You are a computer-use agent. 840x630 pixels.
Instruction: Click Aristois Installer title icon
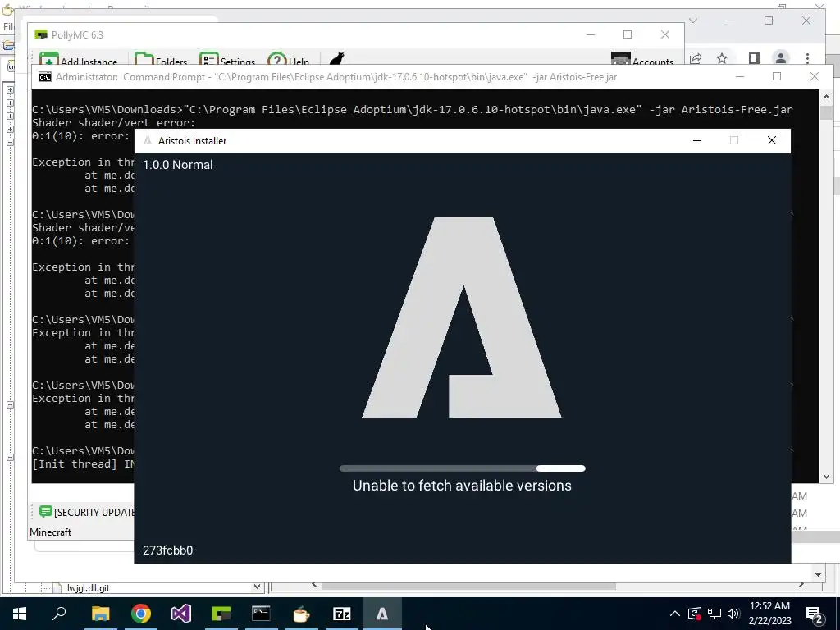(x=148, y=141)
